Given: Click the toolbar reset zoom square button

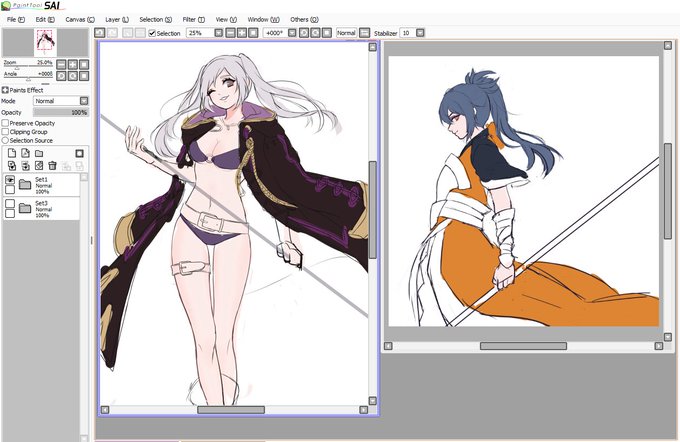Looking at the screenshot, I should click(x=253, y=33).
